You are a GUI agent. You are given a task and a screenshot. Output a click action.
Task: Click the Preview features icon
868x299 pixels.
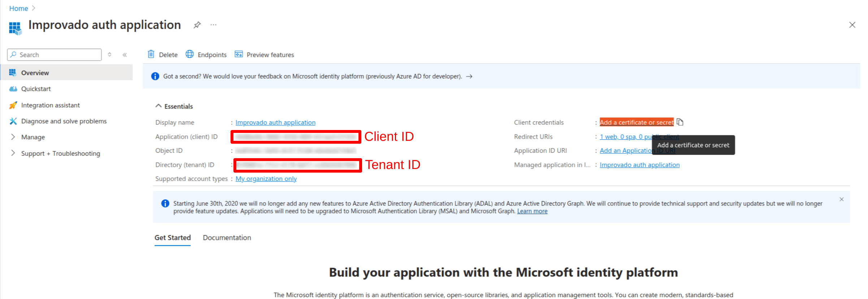click(239, 54)
